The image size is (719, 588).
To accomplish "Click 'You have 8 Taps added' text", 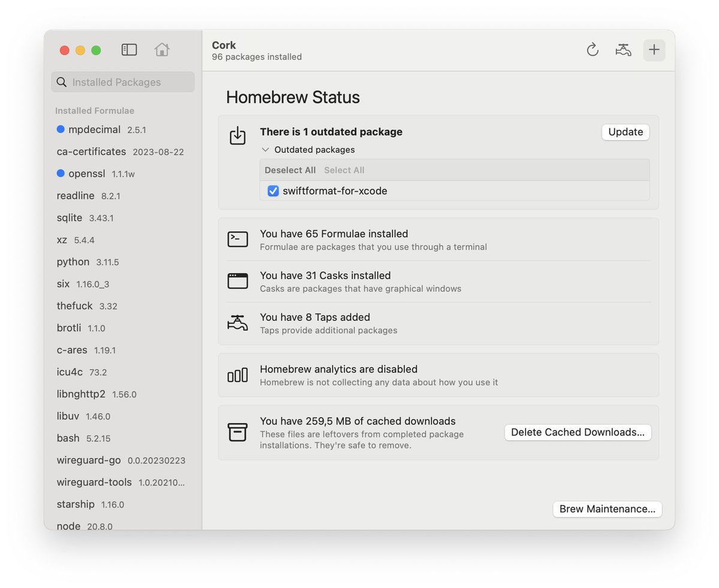I will [315, 317].
